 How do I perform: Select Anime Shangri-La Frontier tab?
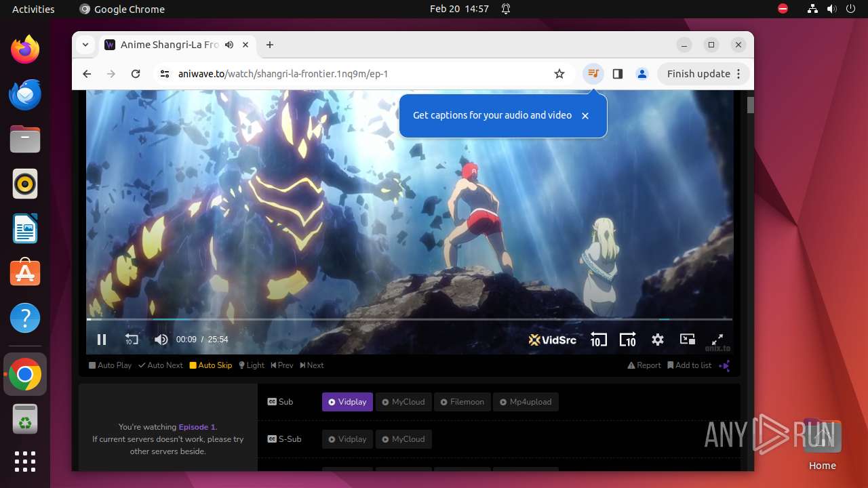coord(178,45)
